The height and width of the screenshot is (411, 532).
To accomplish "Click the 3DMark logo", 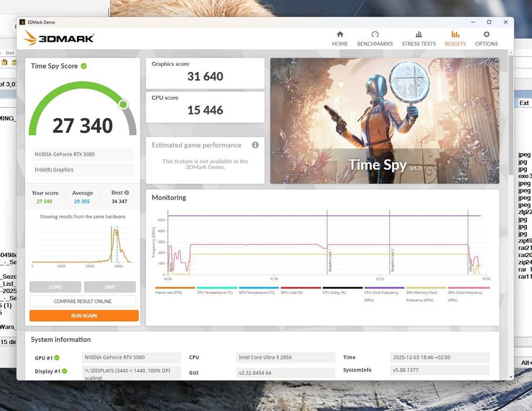I will click(x=59, y=38).
